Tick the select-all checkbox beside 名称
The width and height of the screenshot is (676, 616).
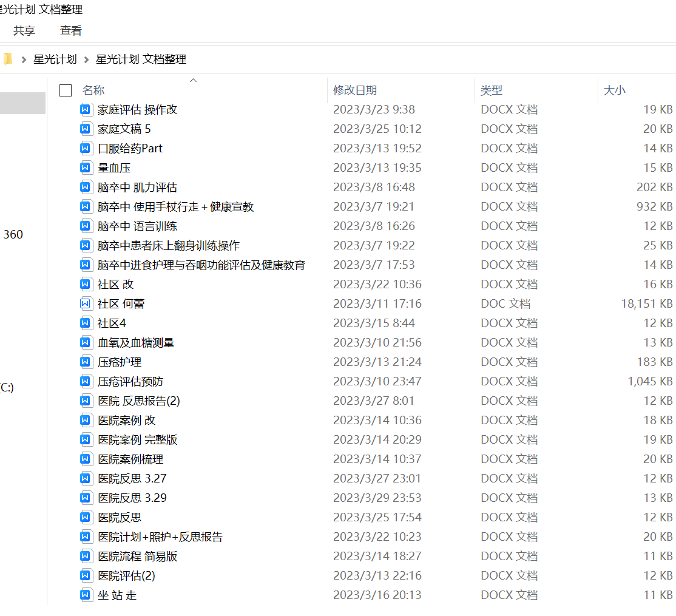tap(66, 90)
